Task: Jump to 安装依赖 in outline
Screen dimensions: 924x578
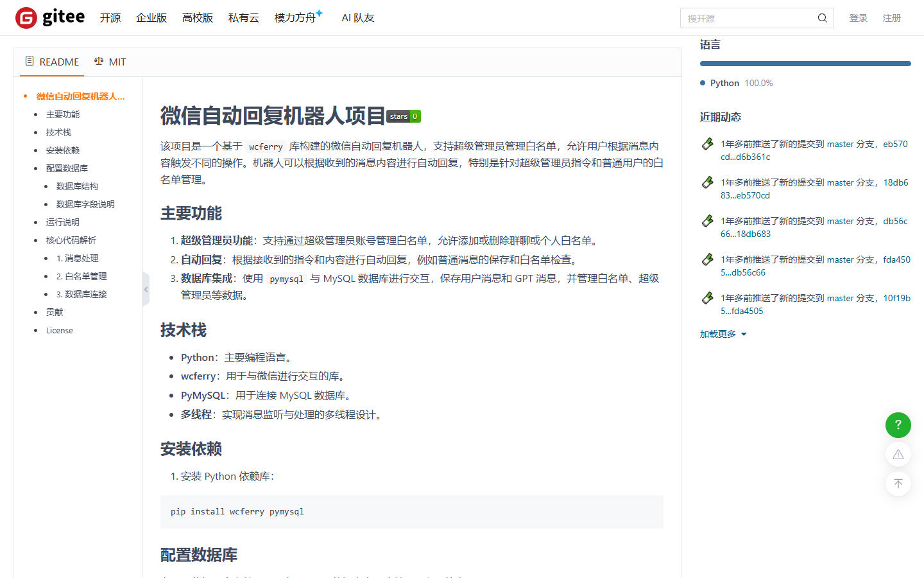Action: tap(63, 150)
